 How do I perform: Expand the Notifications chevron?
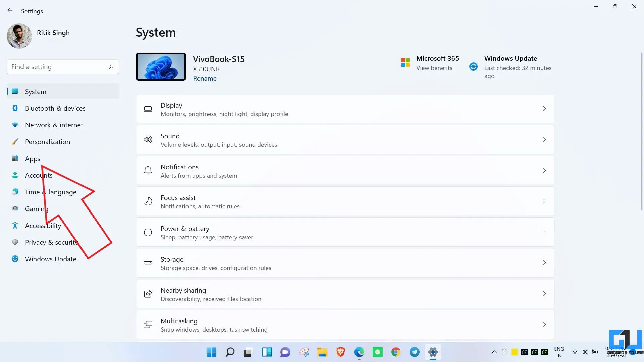tap(544, 171)
